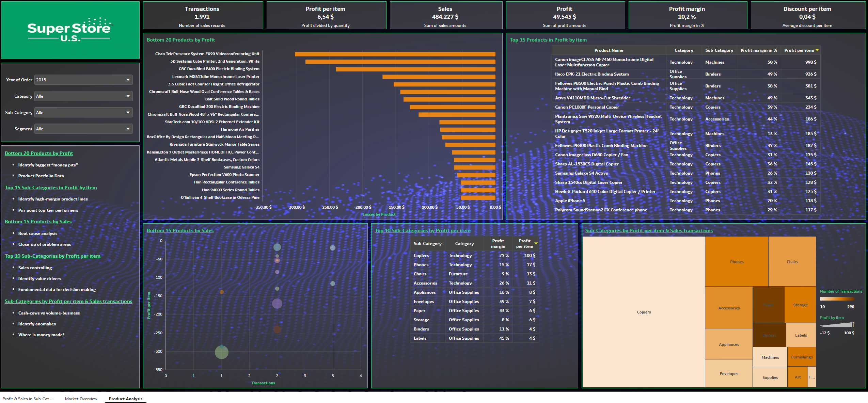Click sort arrow on Profit per item column
This screenshot has width=868, height=403.
click(x=817, y=50)
